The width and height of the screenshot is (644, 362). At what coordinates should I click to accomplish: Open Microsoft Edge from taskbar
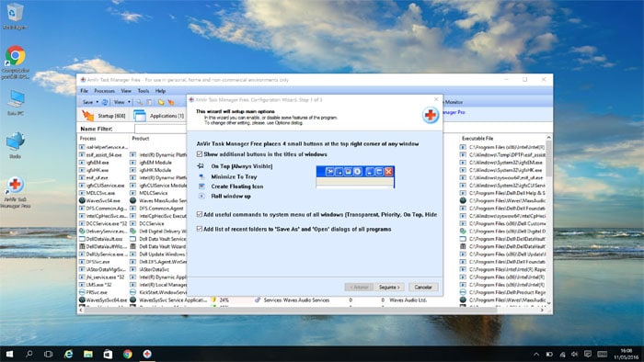pos(68,354)
